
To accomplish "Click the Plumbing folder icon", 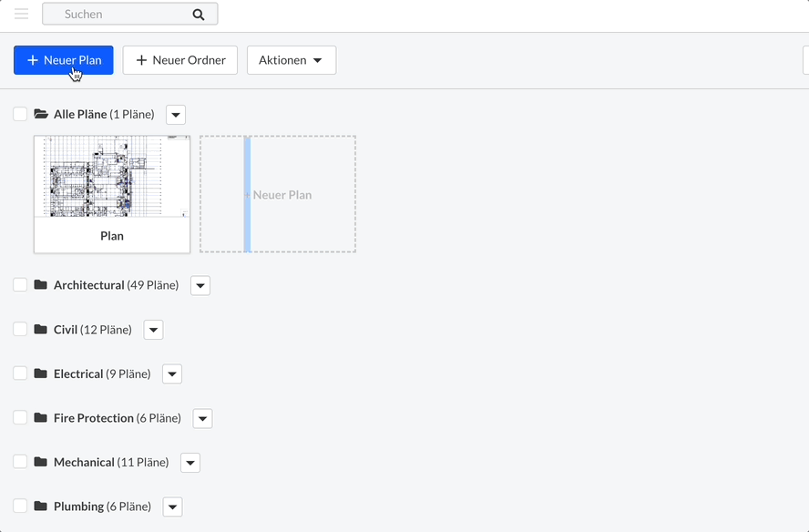I will (x=40, y=506).
